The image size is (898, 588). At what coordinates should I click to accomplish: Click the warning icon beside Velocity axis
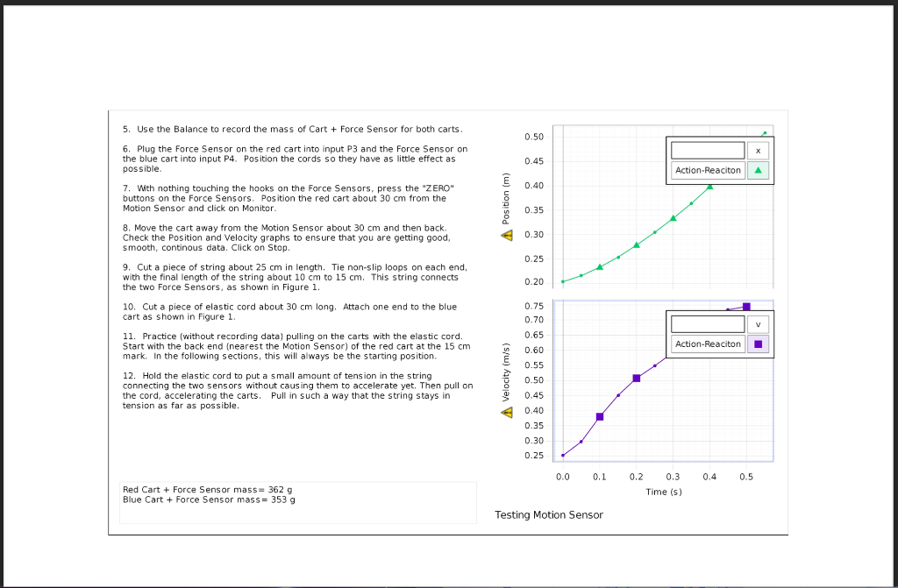pos(507,412)
